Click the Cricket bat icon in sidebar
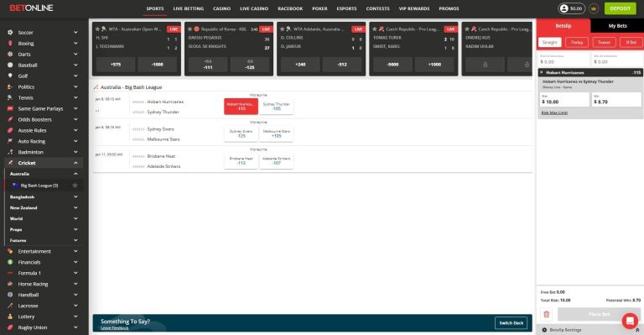644x335 pixels. [10, 163]
